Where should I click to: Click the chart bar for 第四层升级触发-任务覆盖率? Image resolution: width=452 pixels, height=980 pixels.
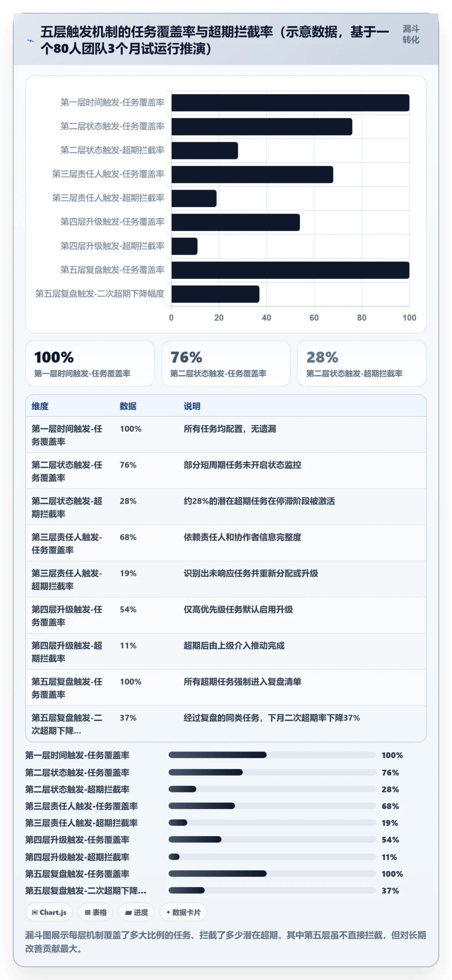236,222
